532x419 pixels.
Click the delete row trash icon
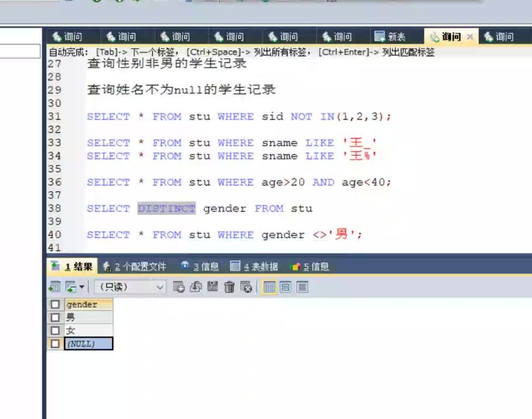229,287
